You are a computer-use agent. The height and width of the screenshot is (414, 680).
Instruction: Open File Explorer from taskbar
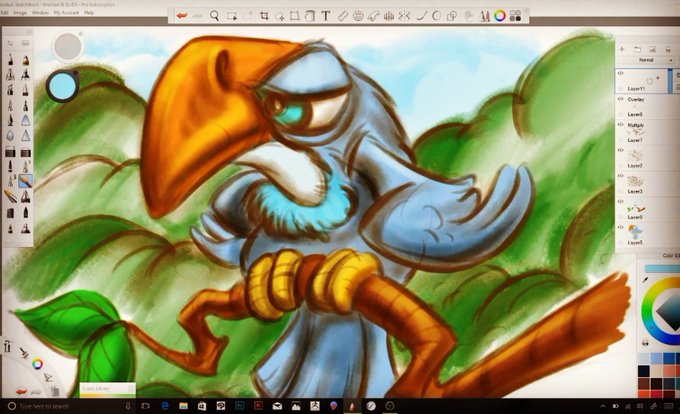point(183,406)
